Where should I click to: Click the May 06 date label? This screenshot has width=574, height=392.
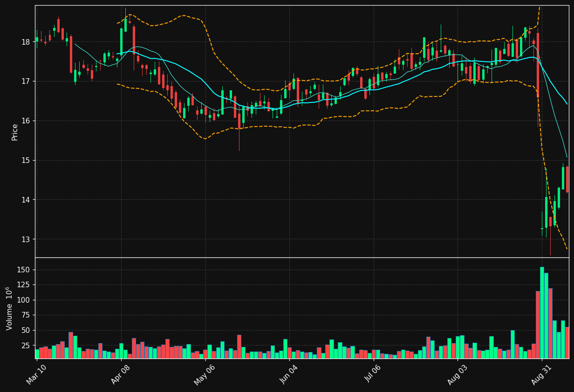pyautogui.click(x=205, y=374)
